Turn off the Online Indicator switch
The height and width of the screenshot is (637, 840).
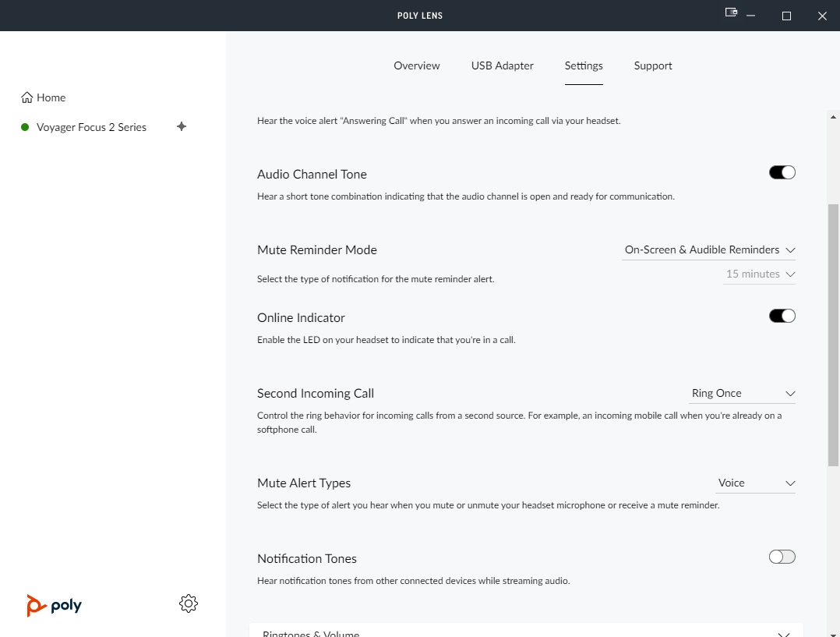(x=782, y=316)
